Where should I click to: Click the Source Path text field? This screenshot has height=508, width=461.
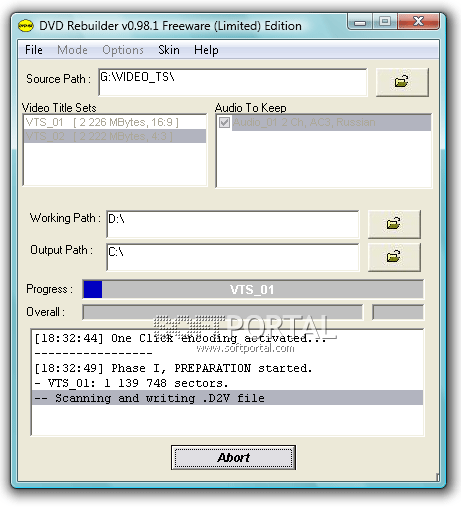click(x=233, y=82)
